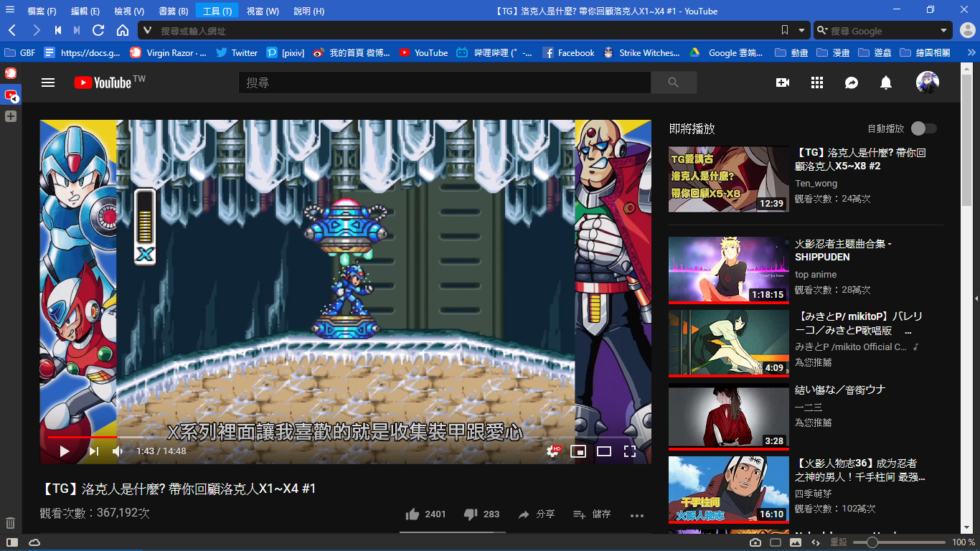Open the 動畫 bookmarks folder
Image resolution: width=980 pixels, height=551 pixels.
pyautogui.click(x=792, y=52)
